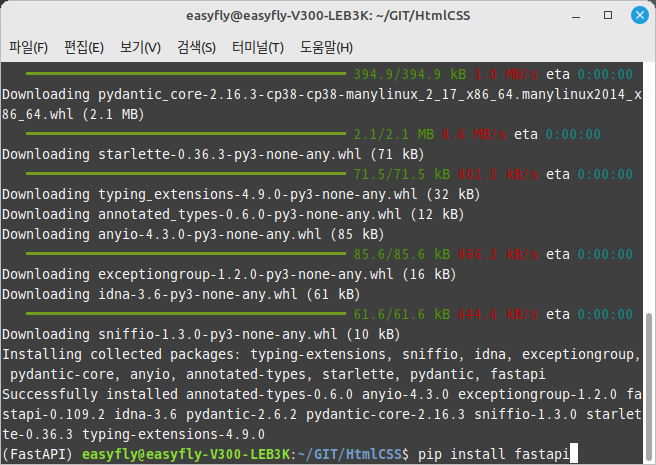Click 'Downloading anyio-4.3.0' line
Viewport: 656px width, 465px height.
(193, 234)
